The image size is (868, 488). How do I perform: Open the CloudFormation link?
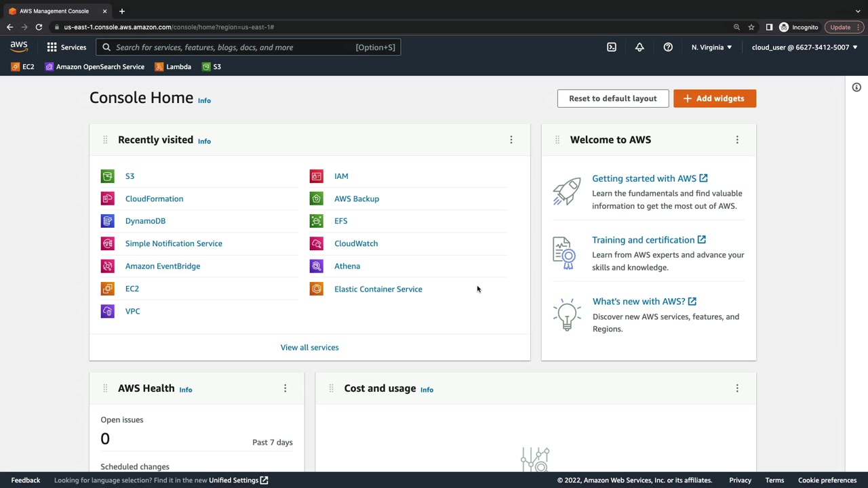[154, 199]
